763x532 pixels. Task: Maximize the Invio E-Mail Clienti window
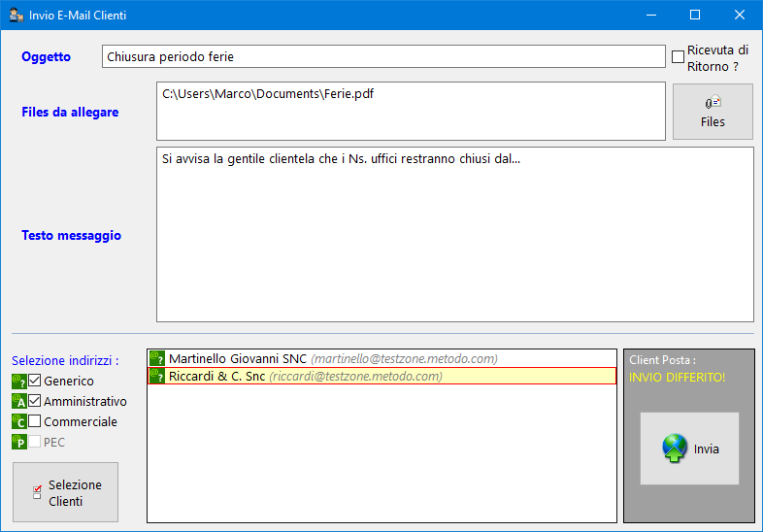tap(694, 16)
